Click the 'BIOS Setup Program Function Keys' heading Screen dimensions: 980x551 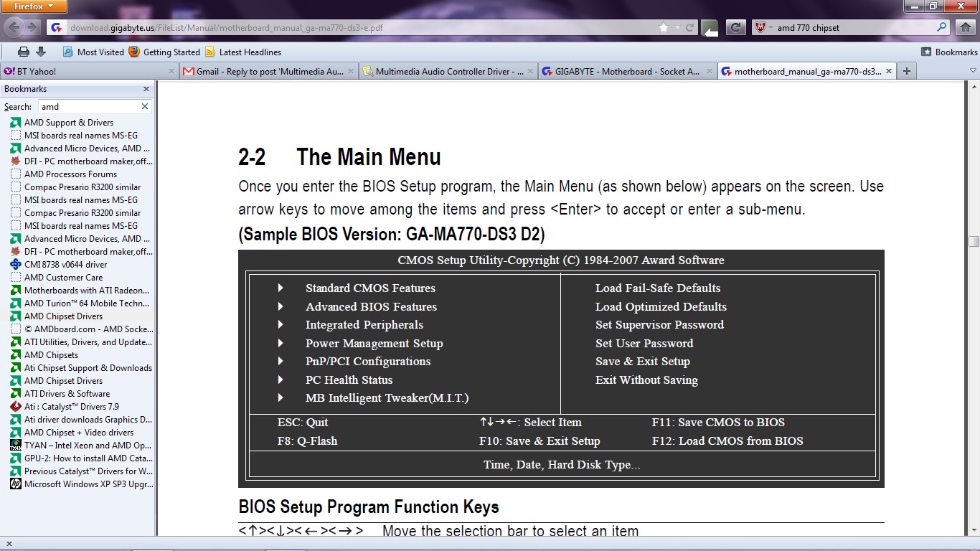pyautogui.click(x=369, y=507)
